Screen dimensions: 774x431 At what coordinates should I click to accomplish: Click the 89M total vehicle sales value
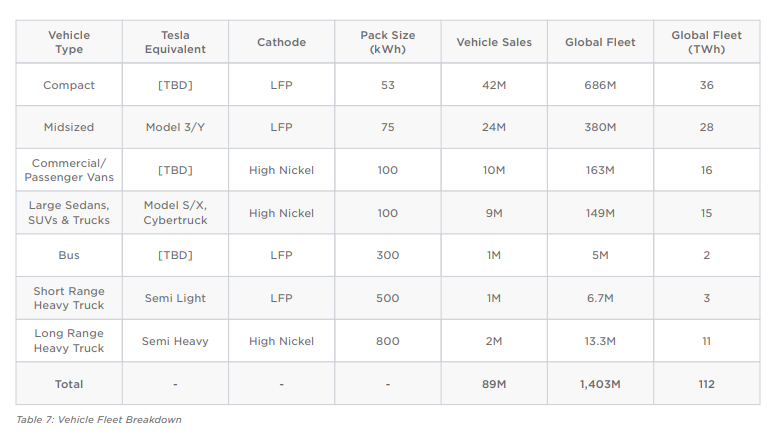click(494, 384)
